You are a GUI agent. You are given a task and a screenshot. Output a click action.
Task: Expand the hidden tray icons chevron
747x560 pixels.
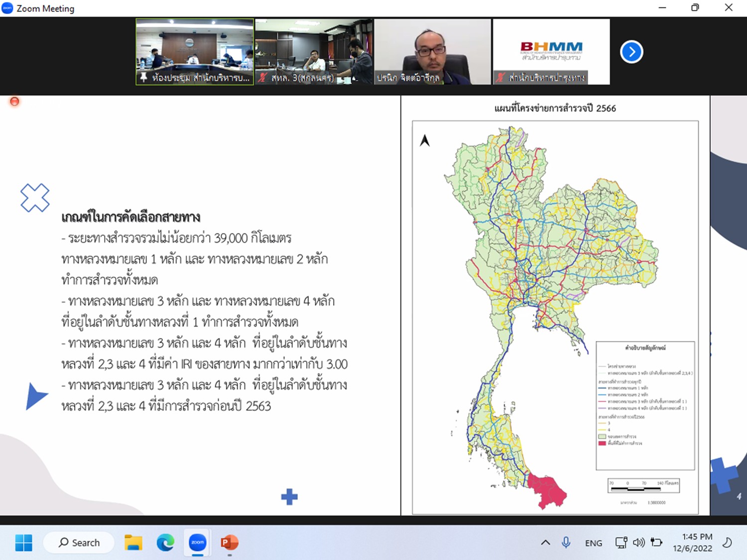[545, 543]
